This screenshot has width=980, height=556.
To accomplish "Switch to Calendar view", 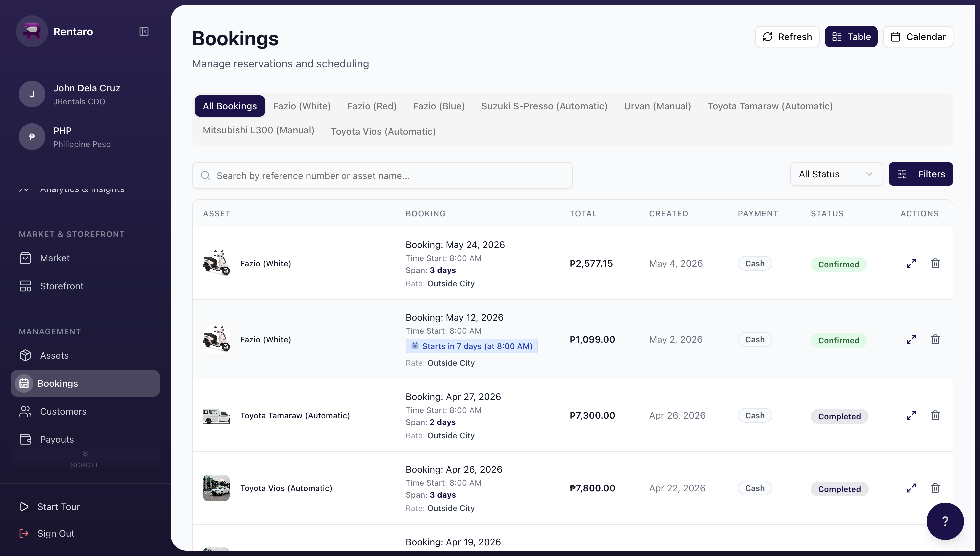I will pos(918,37).
